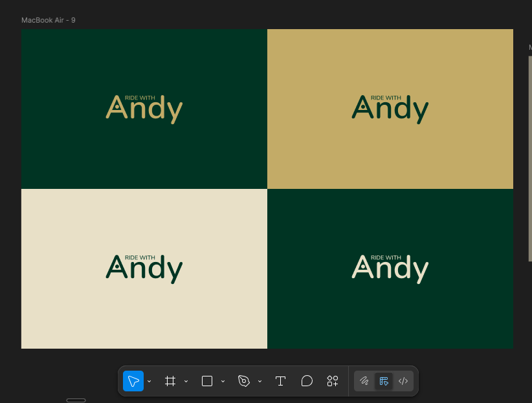Expand the Pen tool options chevron
Screen dimensions: 532x403
click(x=260, y=381)
